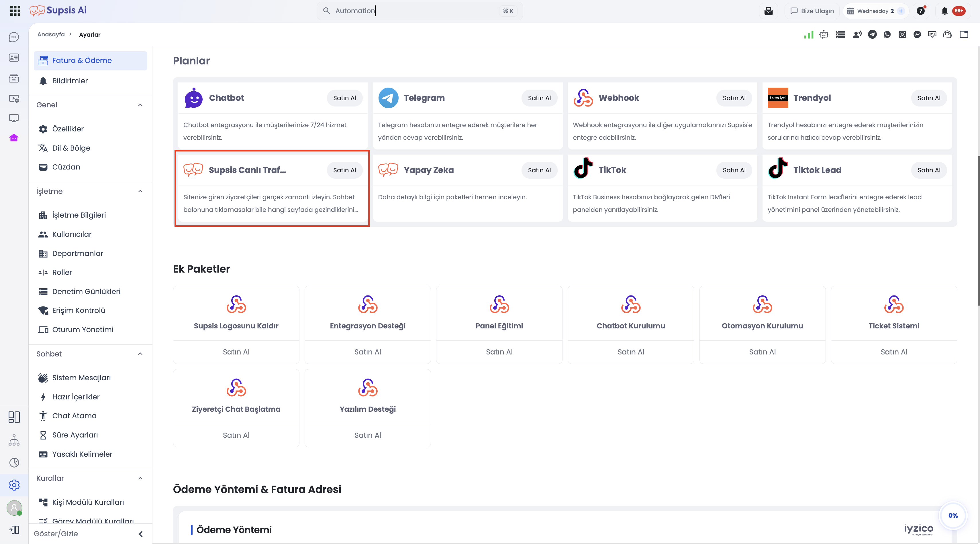Click the SMS channel icon in top toolbar

[932, 35]
